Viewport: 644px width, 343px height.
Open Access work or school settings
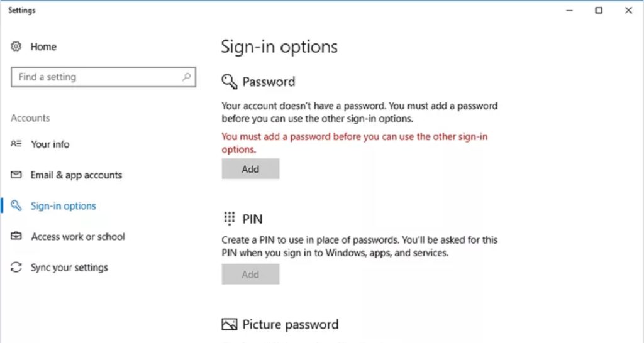pos(78,237)
